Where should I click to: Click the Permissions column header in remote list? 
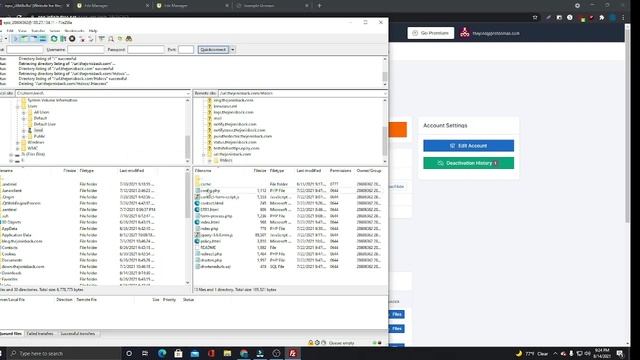coord(340,171)
